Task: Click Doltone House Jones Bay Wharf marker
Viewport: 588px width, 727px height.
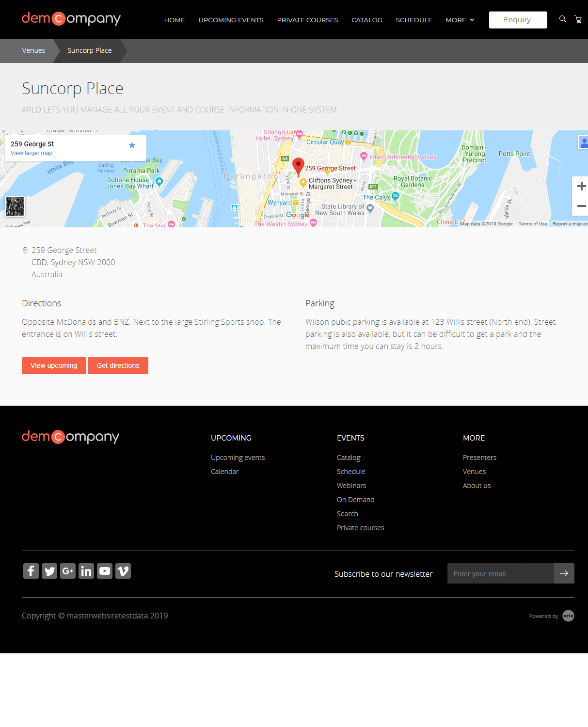Action: (x=159, y=182)
